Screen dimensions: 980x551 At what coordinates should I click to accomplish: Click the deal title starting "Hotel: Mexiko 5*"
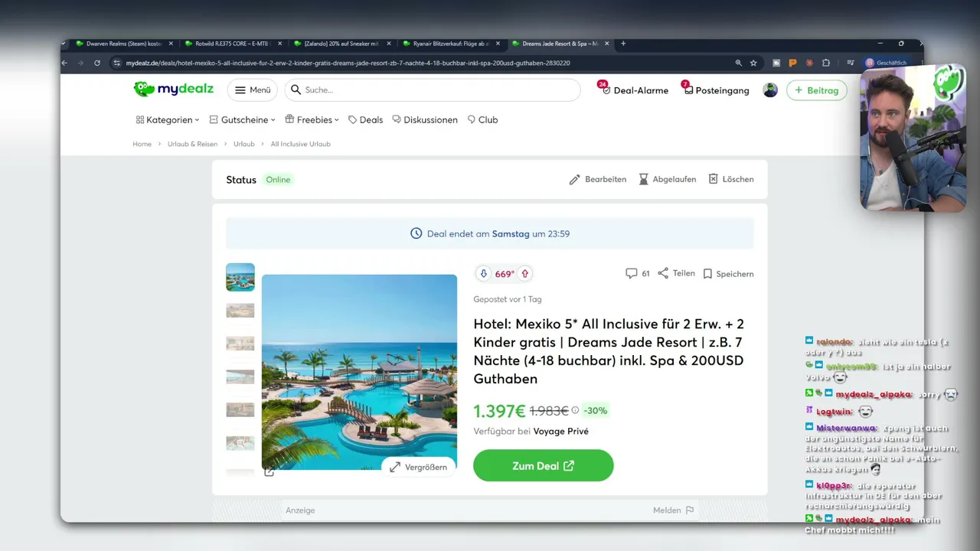point(609,351)
